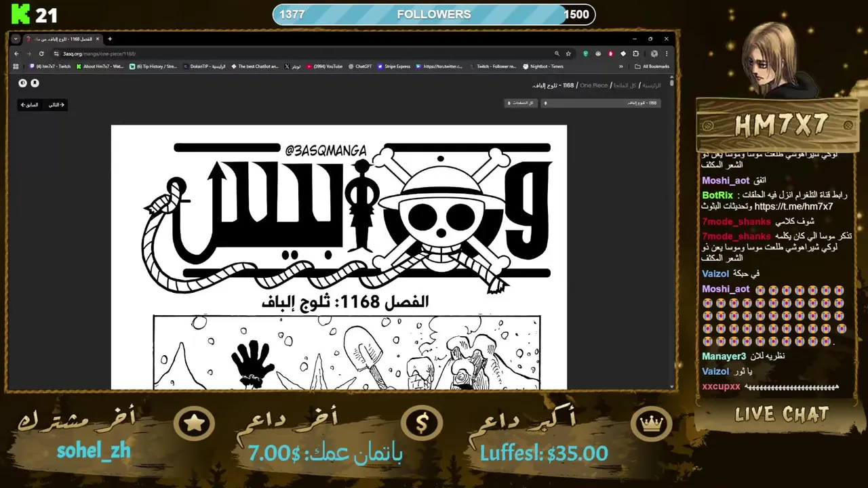The height and width of the screenshot is (488, 868).
Task: Open the Chrome profile avatar
Action: [x=654, y=54]
